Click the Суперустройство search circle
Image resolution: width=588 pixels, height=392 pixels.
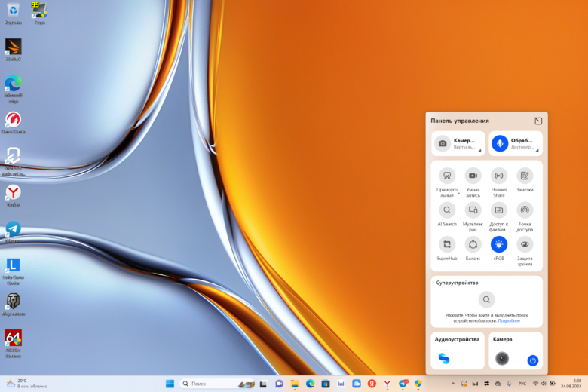[x=486, y=300]
